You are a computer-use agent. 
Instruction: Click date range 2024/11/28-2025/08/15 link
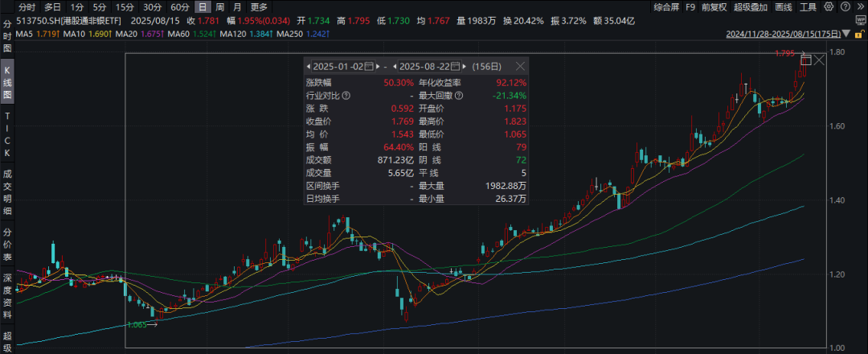coord(784,35)
